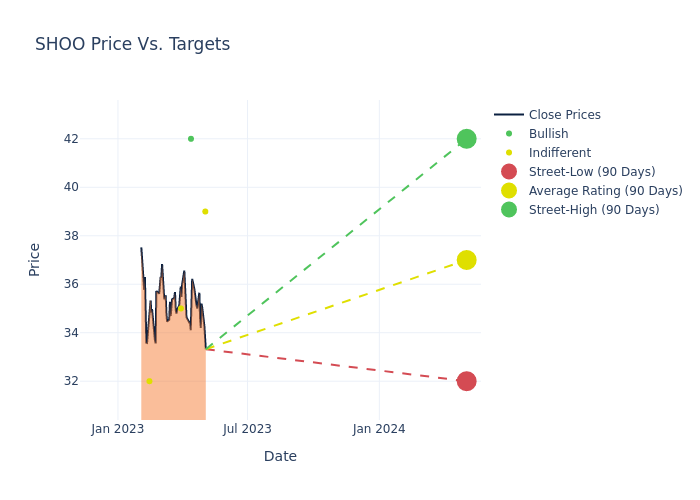The height and width of the screenshot is (500, 700).
Task: Toggle the Bullish series via its legend label
Action: pyautogui.click(x=548, y=134)
